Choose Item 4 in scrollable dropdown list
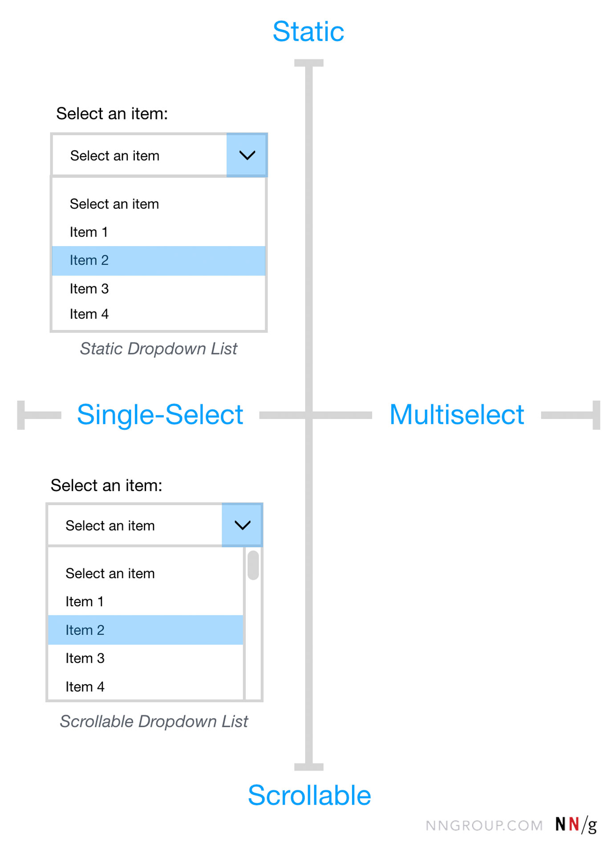This screenshot has width=616, height=855. 85,687
